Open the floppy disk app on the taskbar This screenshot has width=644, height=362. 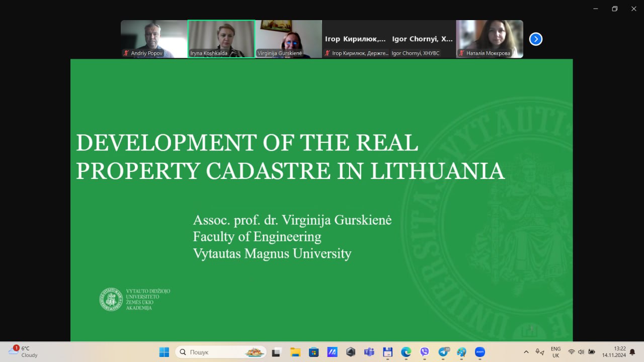pyautogui.click(x=387, y=352)
